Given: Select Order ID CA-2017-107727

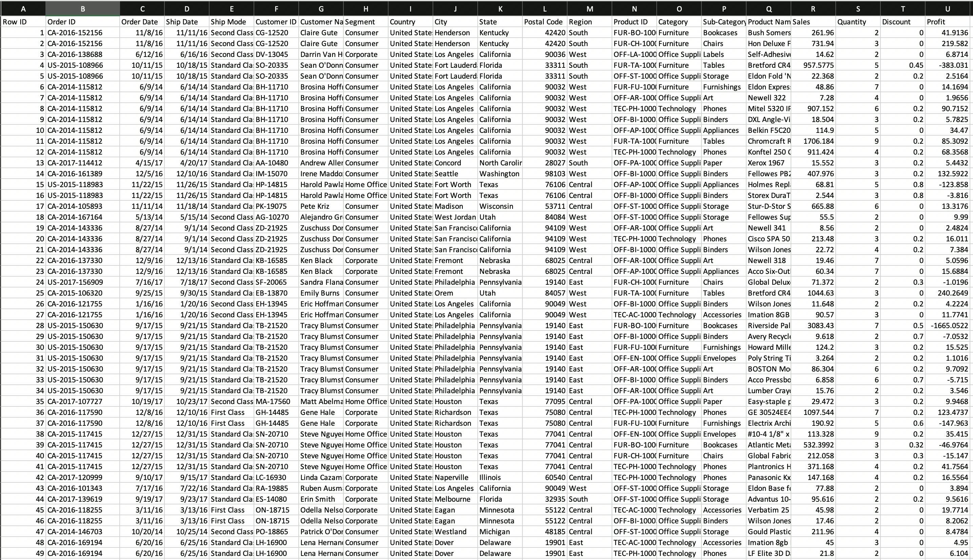Looking at the screenshot, I should pos(83,402).
